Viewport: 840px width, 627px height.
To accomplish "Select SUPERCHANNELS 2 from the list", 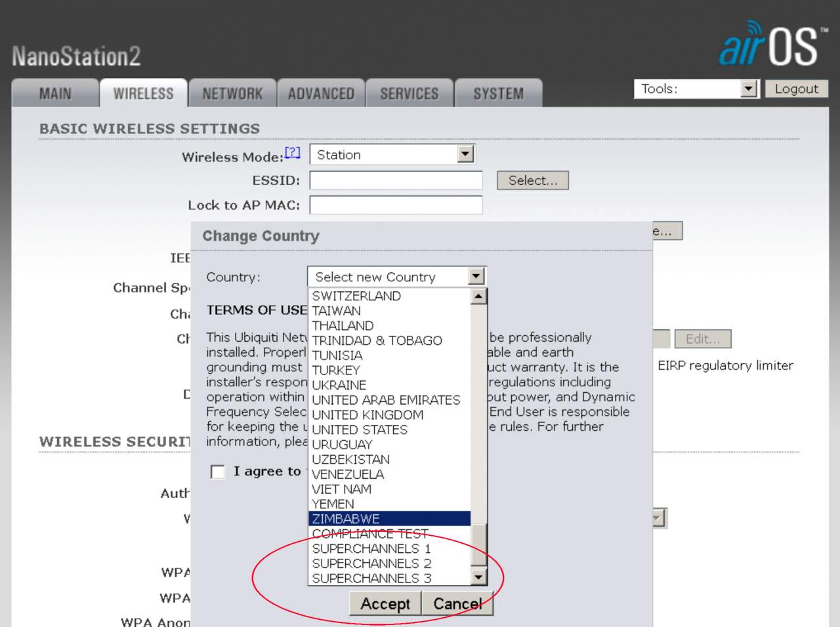I will click(390, 563).
